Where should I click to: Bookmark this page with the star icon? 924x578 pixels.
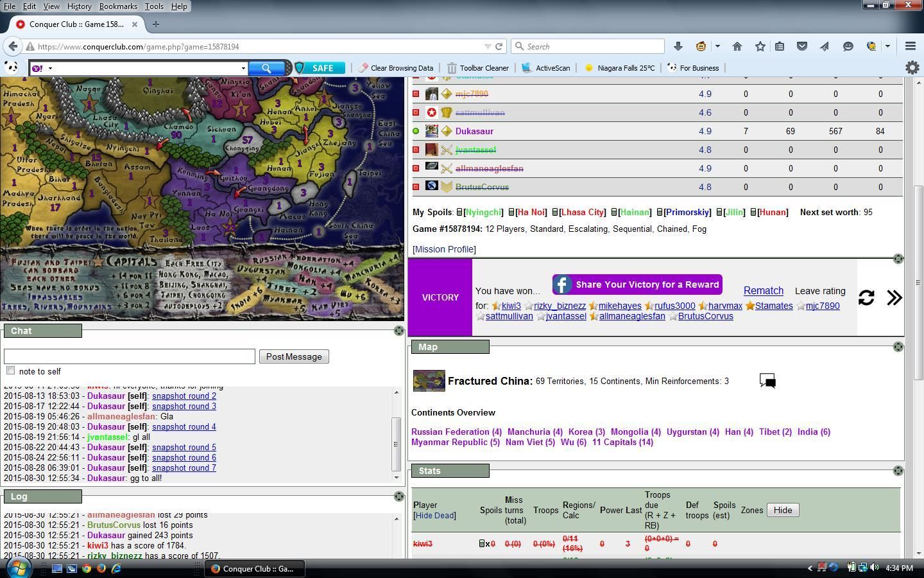(x=760, y=46)
